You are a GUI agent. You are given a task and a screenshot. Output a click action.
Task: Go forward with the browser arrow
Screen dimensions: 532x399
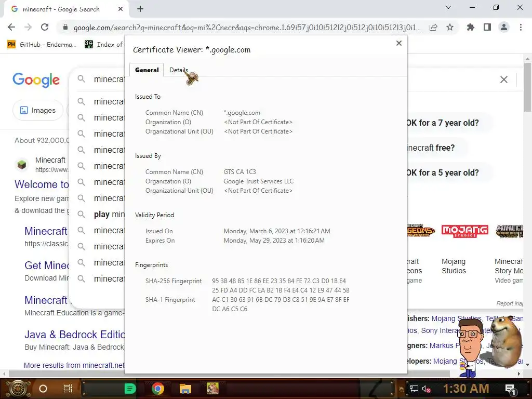(28, 27)
